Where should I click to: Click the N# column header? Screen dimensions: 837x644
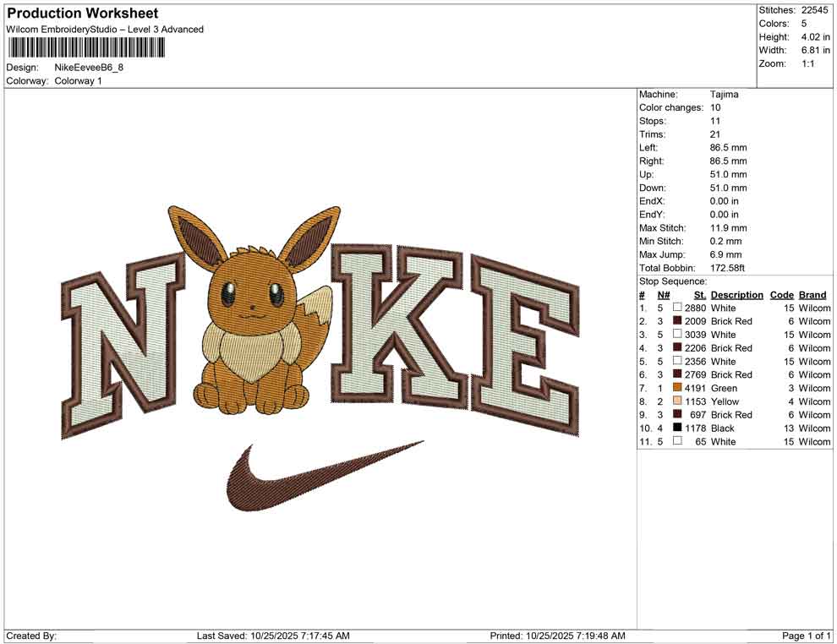click(664, 294)
